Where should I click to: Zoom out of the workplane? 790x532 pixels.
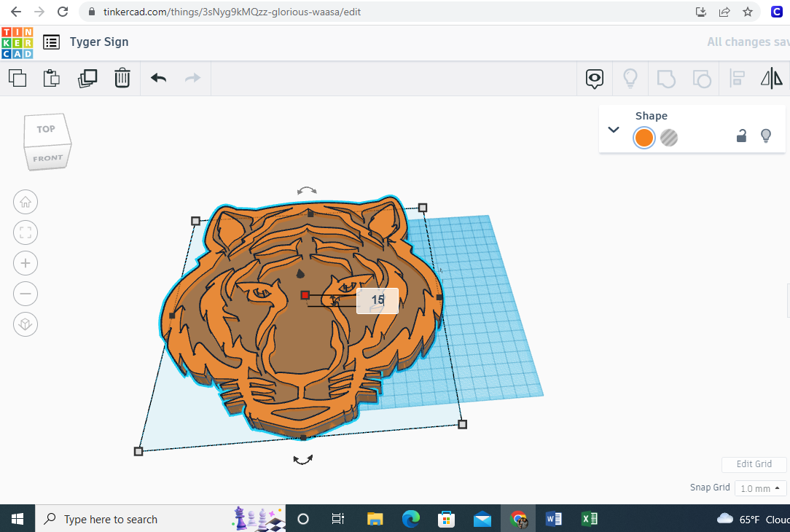coord(26,294)
